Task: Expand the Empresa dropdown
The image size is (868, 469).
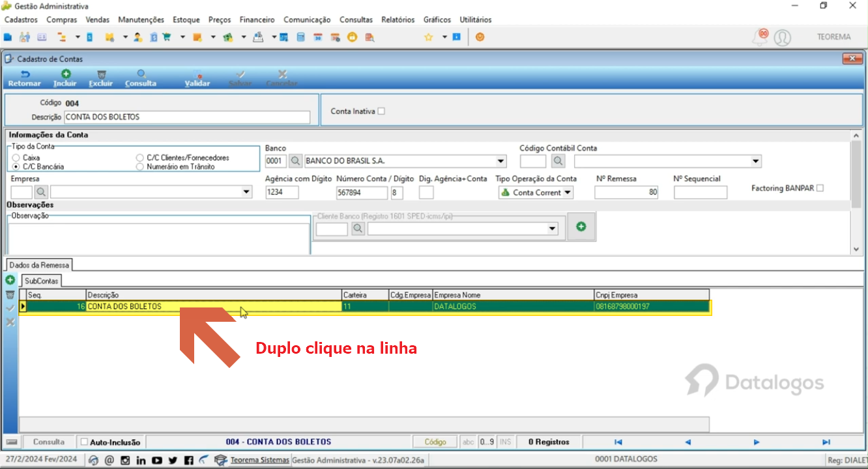Action: pos(246,192)
